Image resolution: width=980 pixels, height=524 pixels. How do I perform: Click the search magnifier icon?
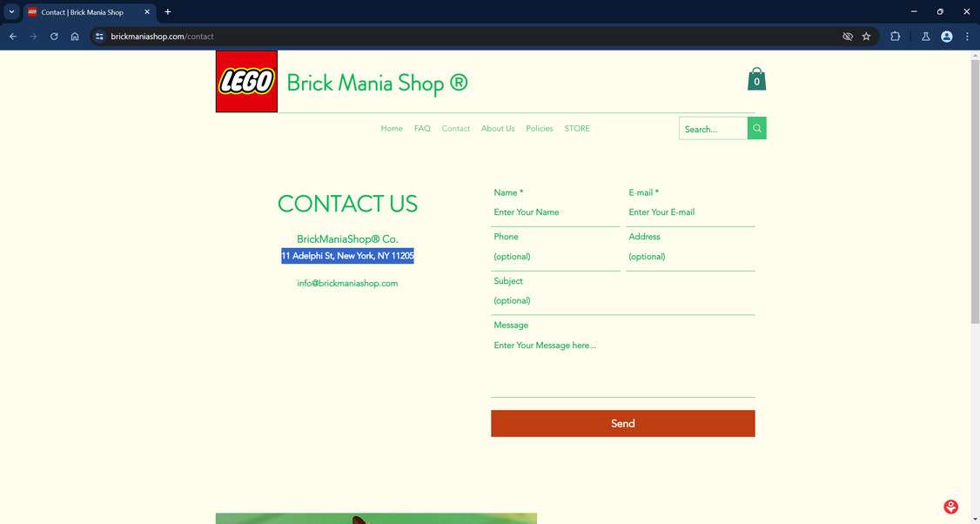tap(756, 127)
